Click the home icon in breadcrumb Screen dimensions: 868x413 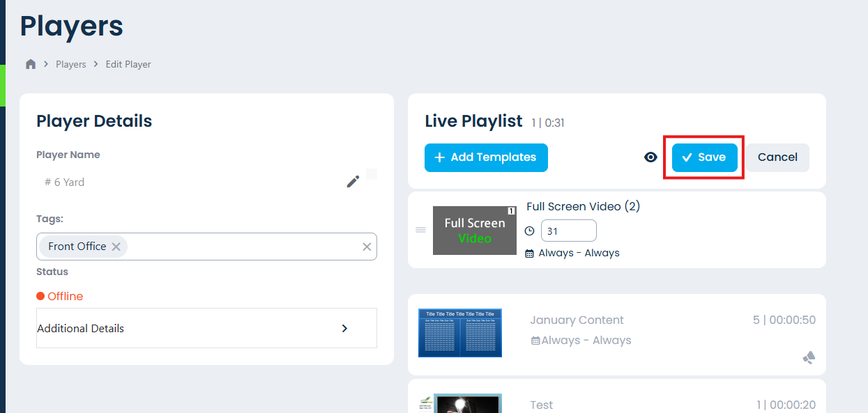tap(31, 64)
